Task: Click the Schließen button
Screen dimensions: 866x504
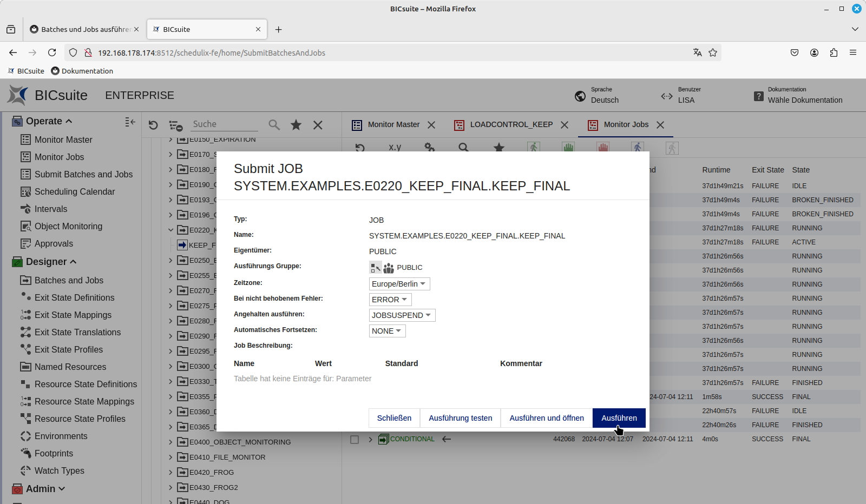Action: click(394, 418)
